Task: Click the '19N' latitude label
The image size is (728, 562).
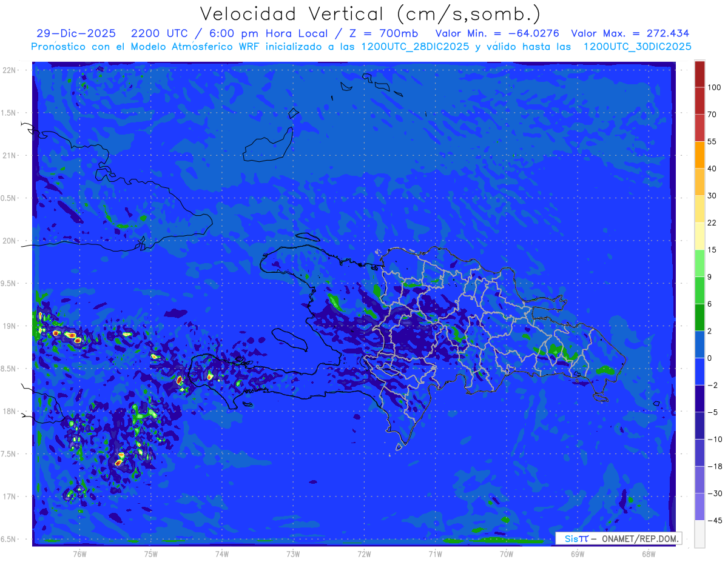Action: [9, 326]
